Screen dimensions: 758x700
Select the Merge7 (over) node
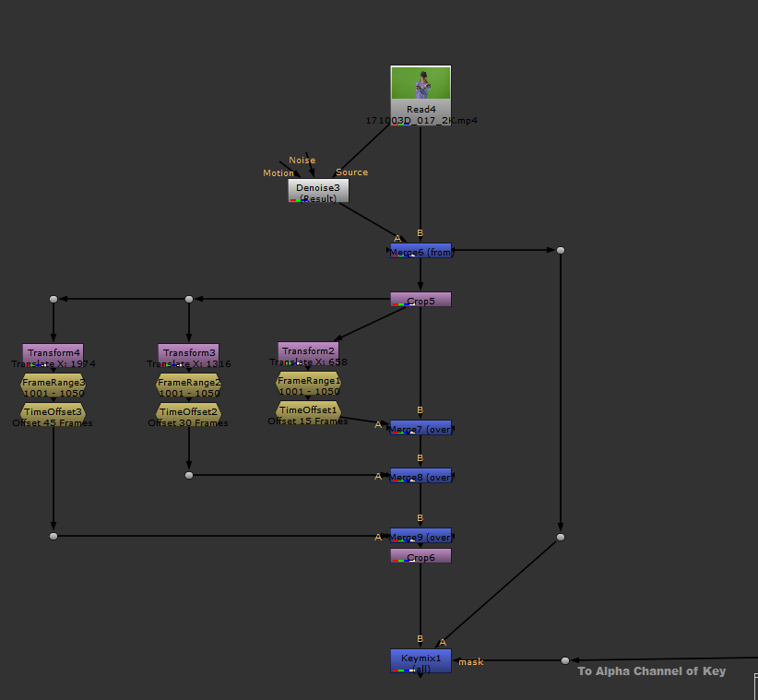(420, 427)
